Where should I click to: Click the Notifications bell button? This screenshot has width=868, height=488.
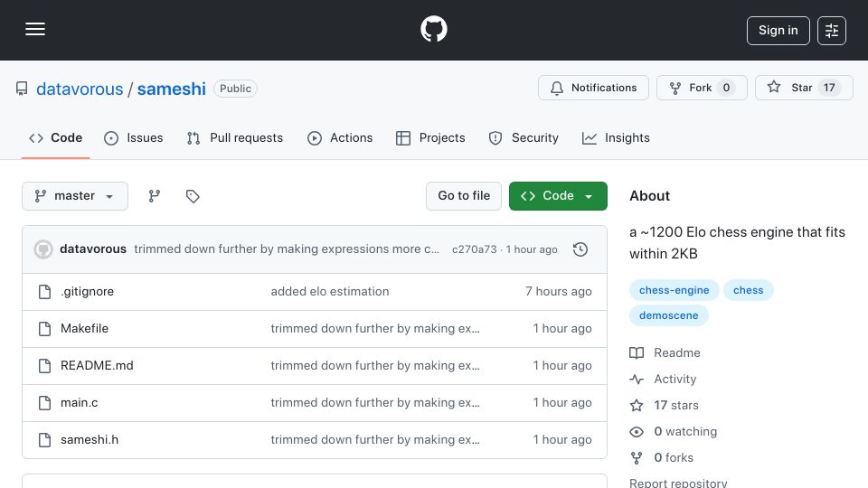[593, 88]
